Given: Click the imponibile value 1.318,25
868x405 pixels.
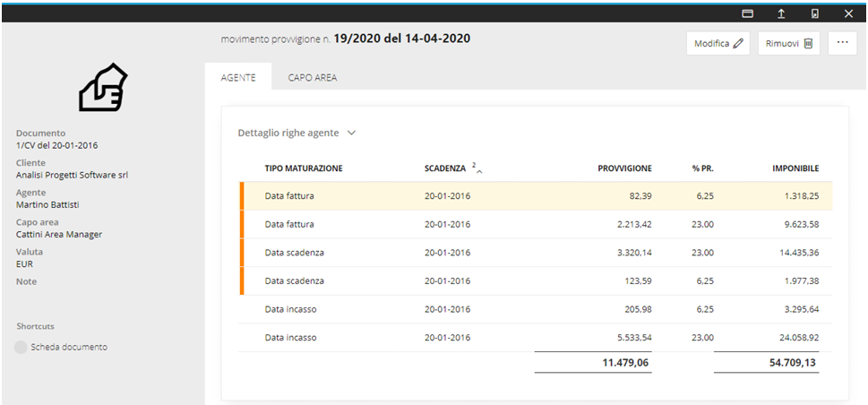Looking at the screenshot, I should [x=801, y=196].
